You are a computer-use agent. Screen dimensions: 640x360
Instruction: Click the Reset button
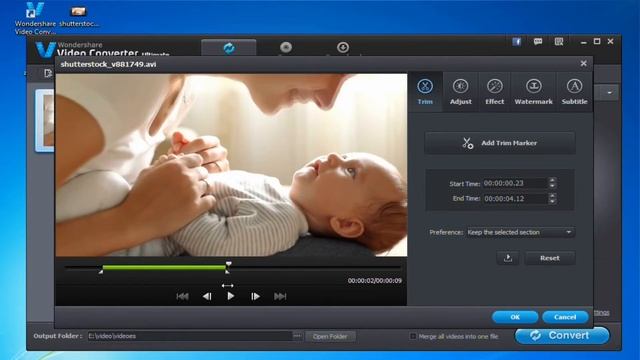[550, 258]
